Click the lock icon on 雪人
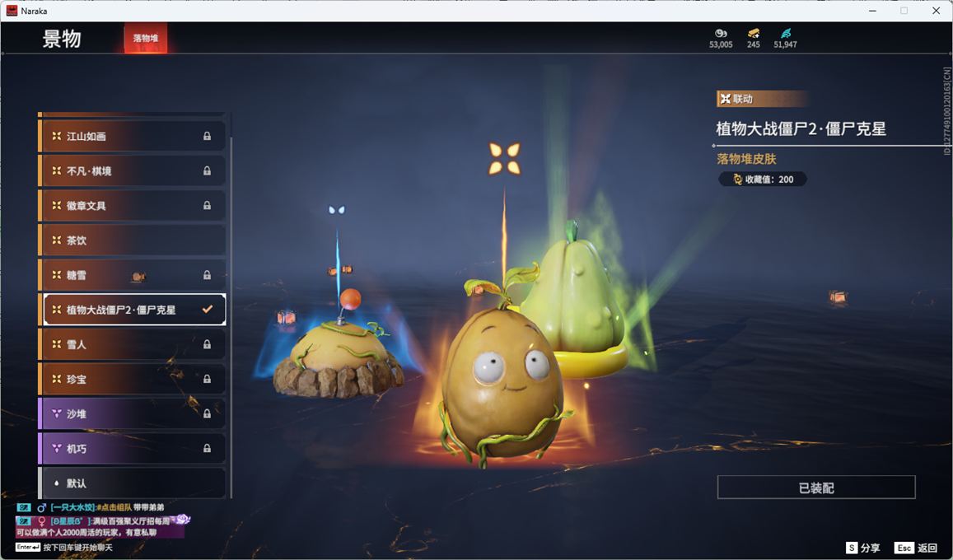Image resolution: width=953 pixels, height=560 pixels. tap(207, 344)
